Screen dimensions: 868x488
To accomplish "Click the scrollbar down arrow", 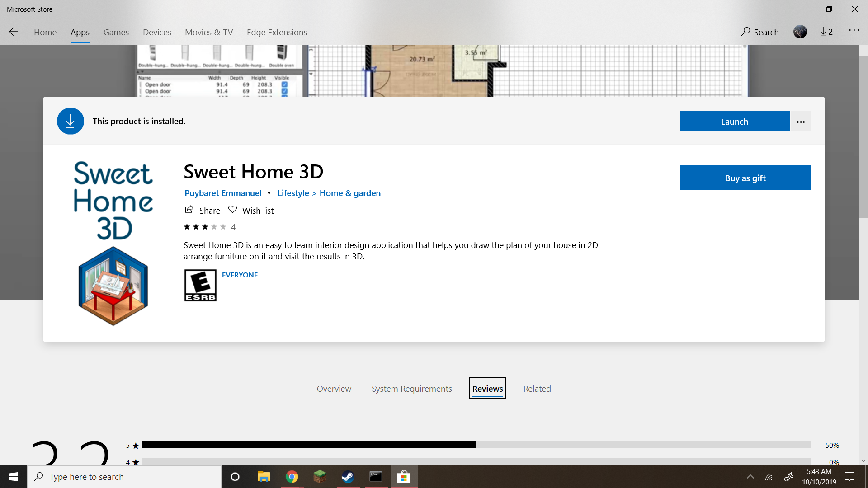I will (x=863, y=461).
